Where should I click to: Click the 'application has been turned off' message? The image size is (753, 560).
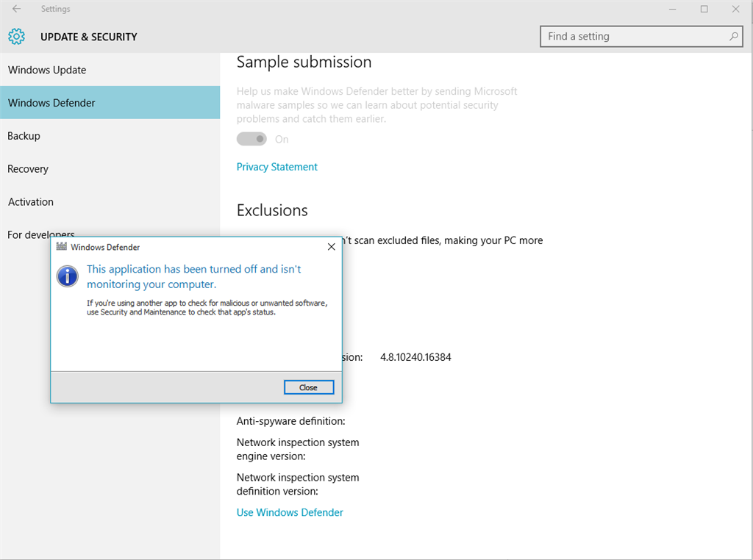[194, 276]
